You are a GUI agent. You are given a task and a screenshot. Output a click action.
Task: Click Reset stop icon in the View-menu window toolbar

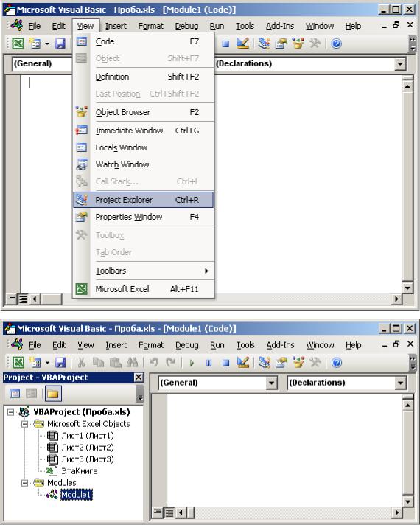(x=225, y=44)
